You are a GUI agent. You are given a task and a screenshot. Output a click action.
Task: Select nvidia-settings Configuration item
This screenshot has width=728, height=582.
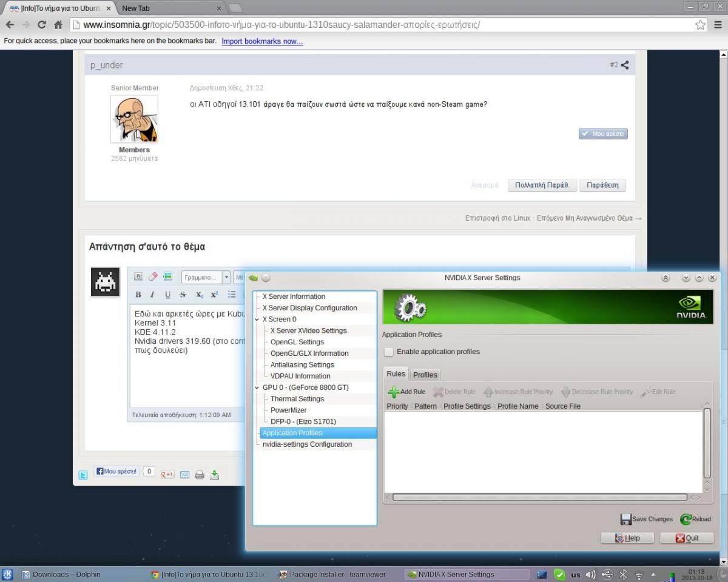(x=307, y=444)
